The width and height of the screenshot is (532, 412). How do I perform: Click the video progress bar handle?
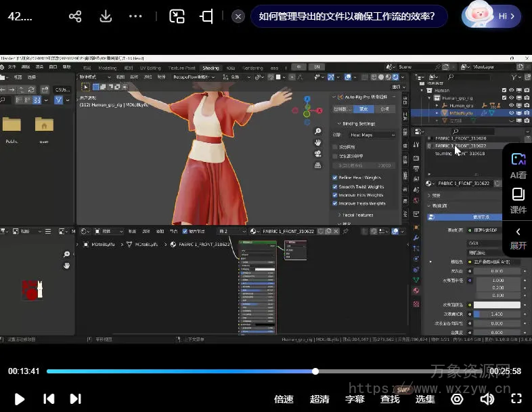(x=315, y=371)
